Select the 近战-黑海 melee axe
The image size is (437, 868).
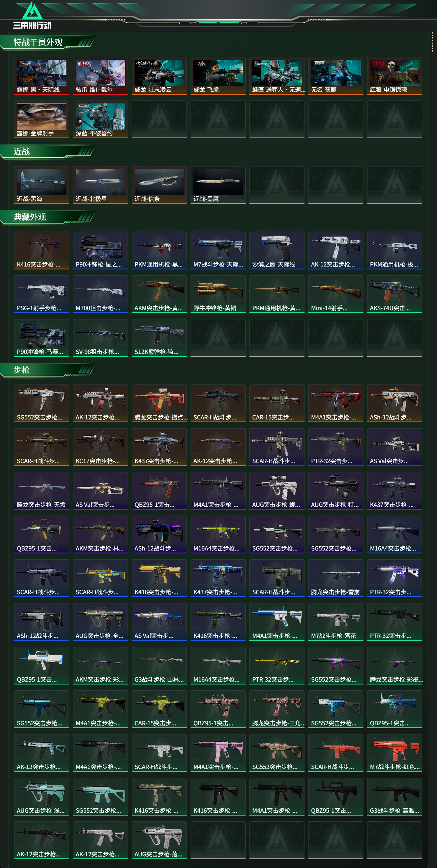[41, 185]
